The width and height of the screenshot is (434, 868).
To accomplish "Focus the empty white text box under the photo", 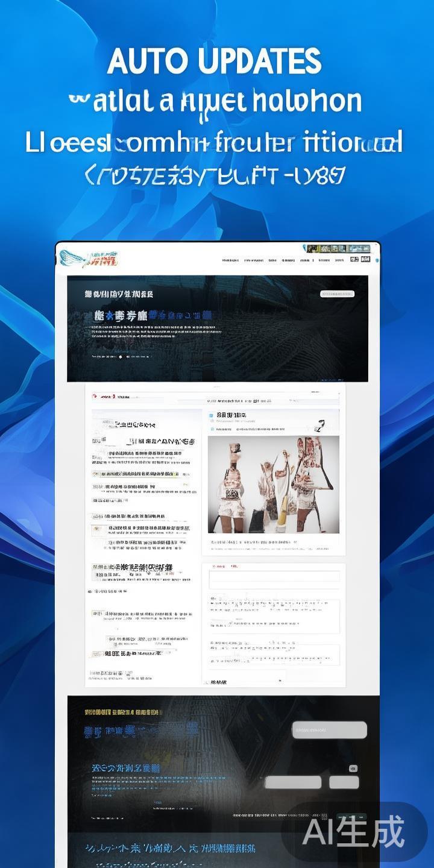I will click(x=274, y=580).
